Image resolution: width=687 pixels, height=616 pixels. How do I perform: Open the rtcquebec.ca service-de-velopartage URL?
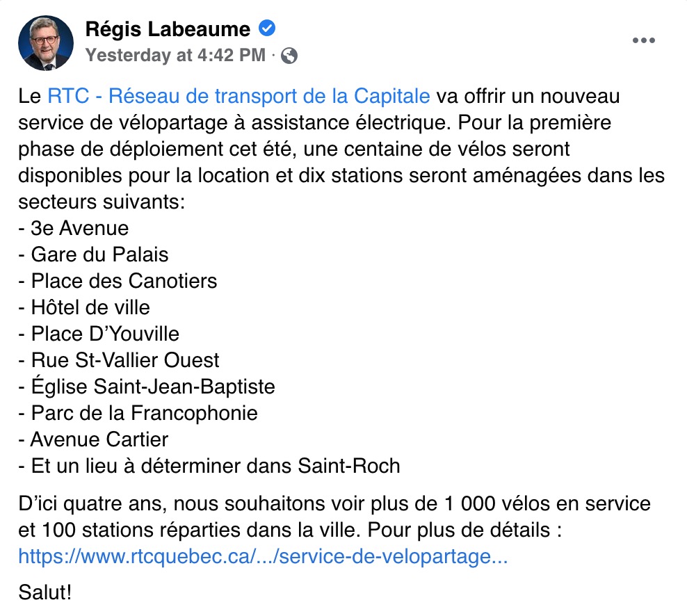(x=263, y=556)
